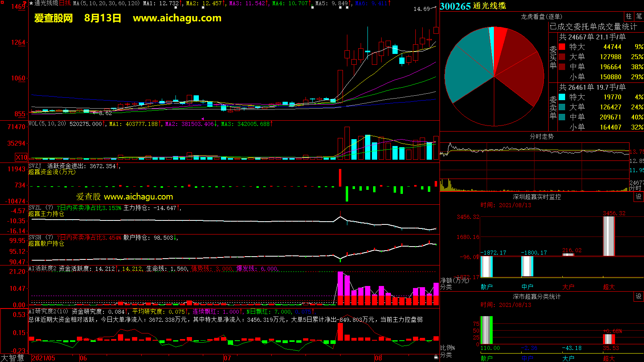The width and height of the screenshot is (644, 362).
Task: Click the MA(5,10,20,30,60,120) indicator parameters
Action: pyautogui.click(x=107, y=3)
